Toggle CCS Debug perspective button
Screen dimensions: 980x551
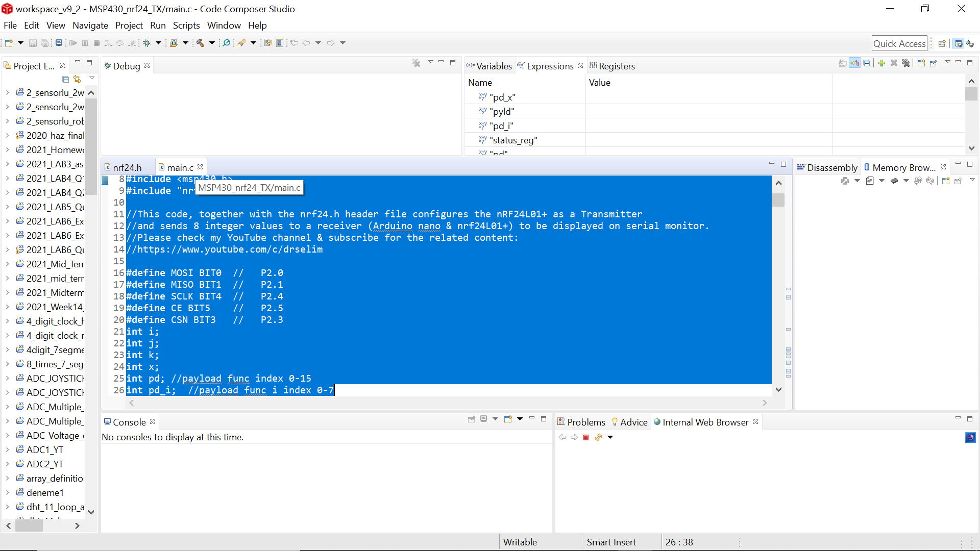pos(970,43)
